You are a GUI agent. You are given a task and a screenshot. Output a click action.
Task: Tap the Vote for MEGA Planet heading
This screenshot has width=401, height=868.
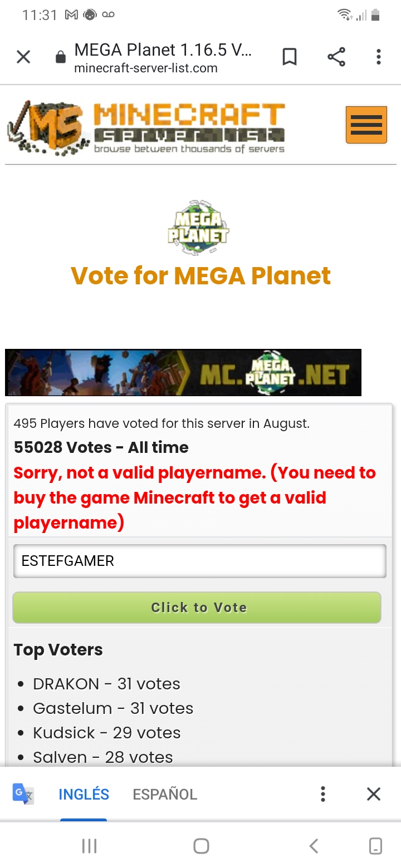tap(200, 276)
